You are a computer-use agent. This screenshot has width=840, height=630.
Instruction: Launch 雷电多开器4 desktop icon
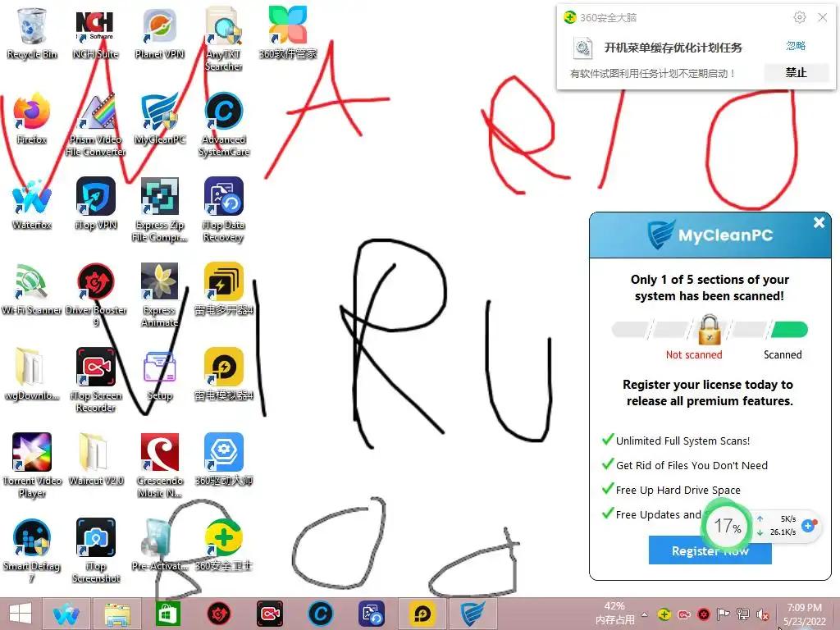pos(224,290)
